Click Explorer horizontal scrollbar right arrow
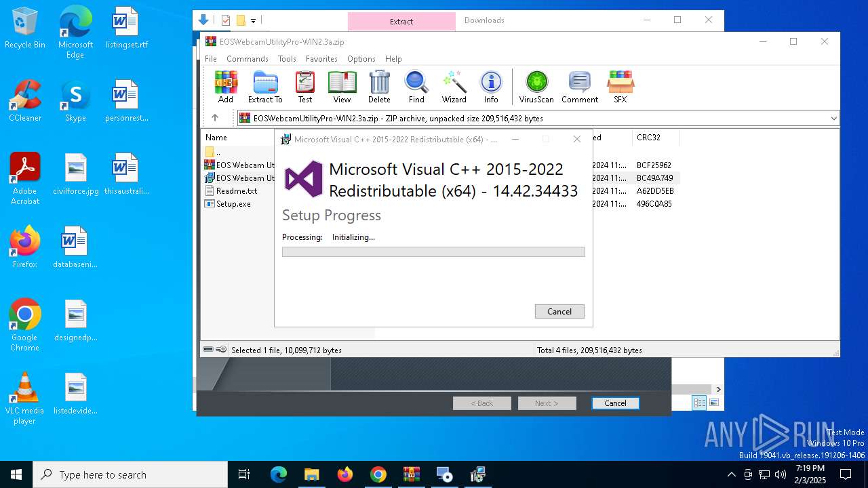The width and height of the screenshot is (868, 488). [x=718, y=389]
